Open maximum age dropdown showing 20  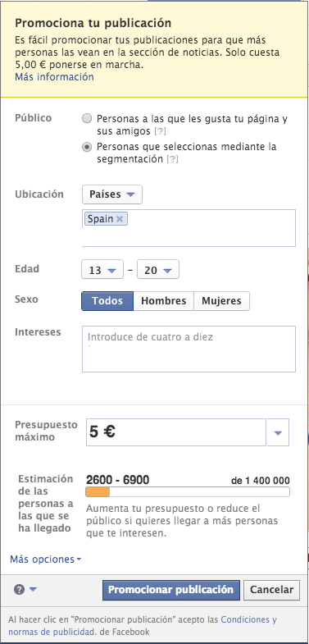158,271
